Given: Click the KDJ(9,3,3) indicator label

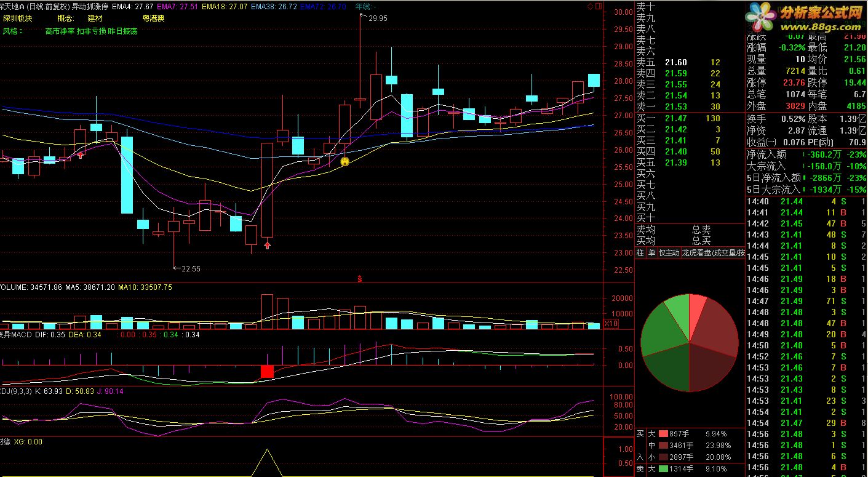Looking at the screenshot, I should pyautogui.click(x=16, y=391).
